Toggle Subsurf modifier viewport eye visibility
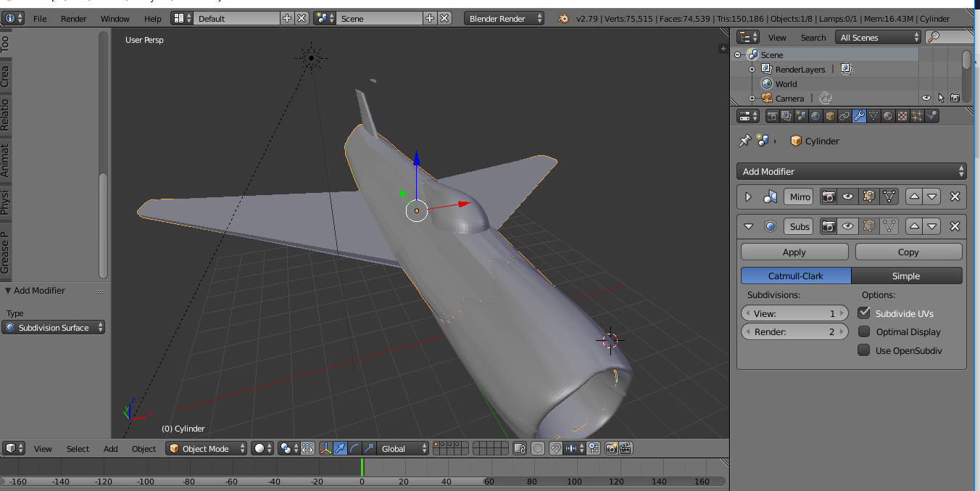The image size is (980, 491). 847,226
